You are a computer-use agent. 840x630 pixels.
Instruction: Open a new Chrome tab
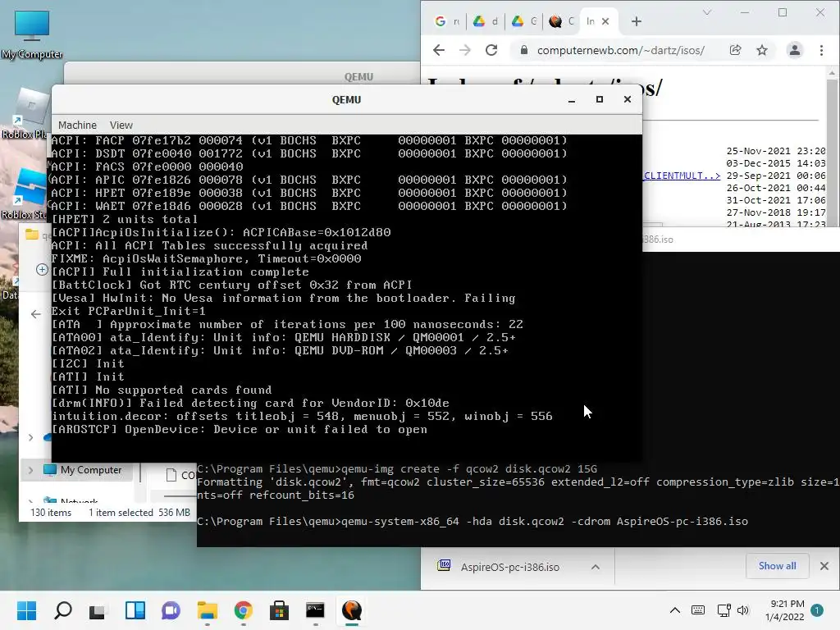click(x=637, y=21)
